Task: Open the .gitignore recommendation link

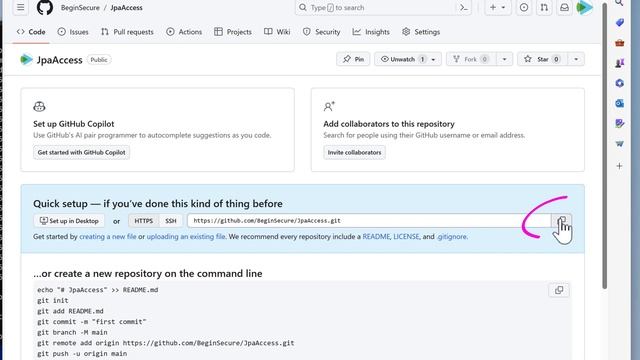Action: click(451, 237)
